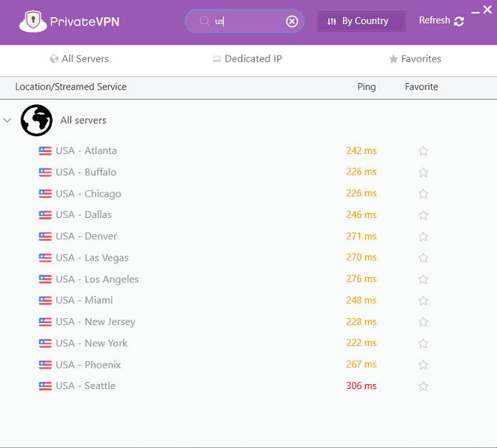
Task: Mark USA - Las Vegas as favorite
Action: pyautogui.click(x=423, y=258)
